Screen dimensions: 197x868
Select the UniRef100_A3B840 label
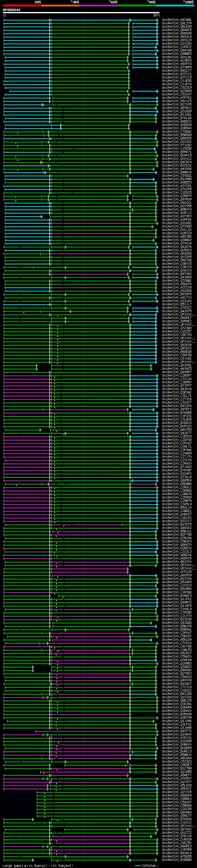coord(177,128)
